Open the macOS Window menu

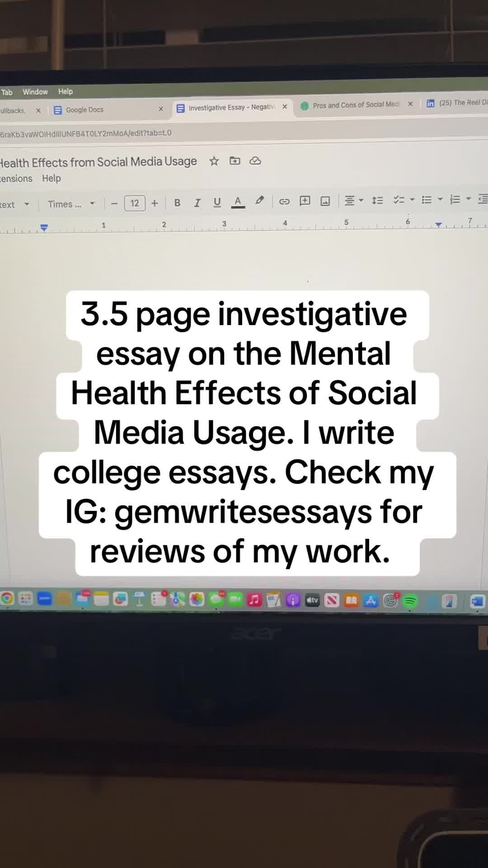[x=35, y=92]
